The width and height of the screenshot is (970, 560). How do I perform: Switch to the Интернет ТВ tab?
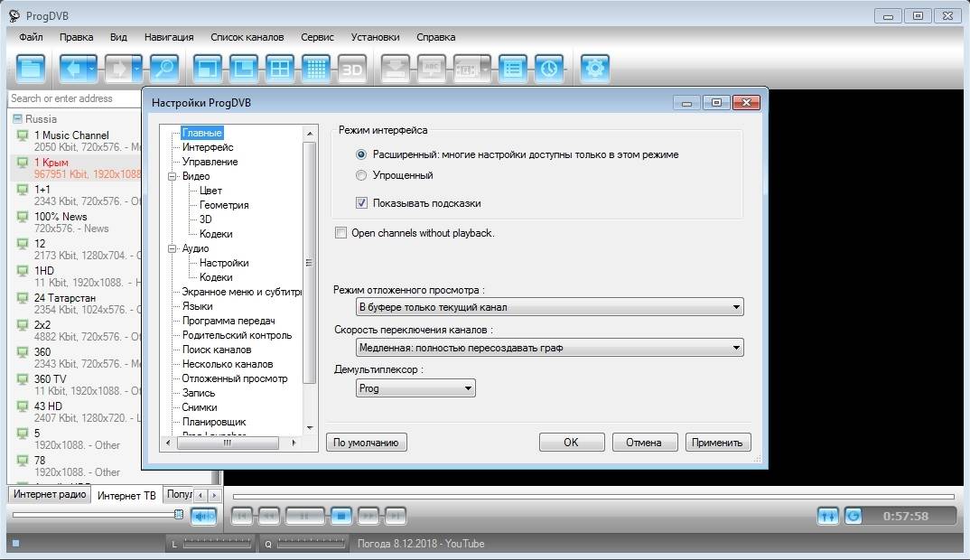click(x=126, y=495)
